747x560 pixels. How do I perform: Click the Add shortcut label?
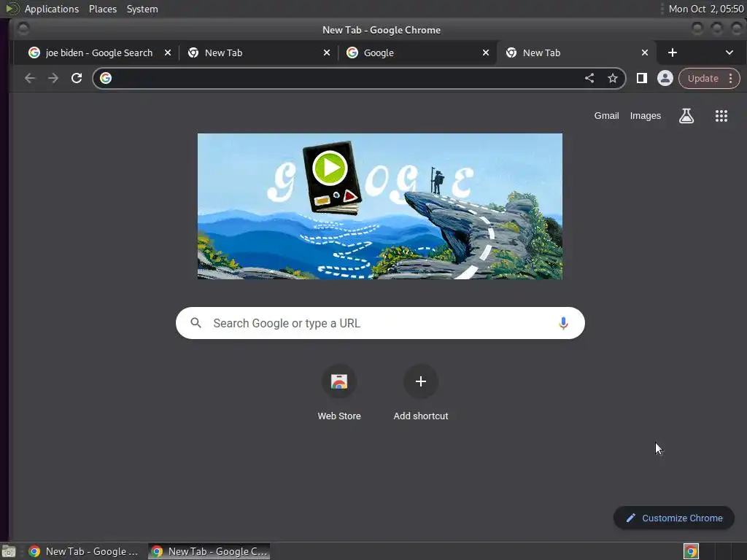pos(421,416)
